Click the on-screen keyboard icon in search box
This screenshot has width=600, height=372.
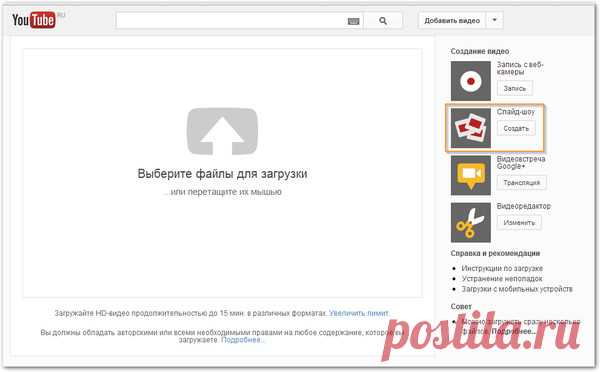pos(354,21)
